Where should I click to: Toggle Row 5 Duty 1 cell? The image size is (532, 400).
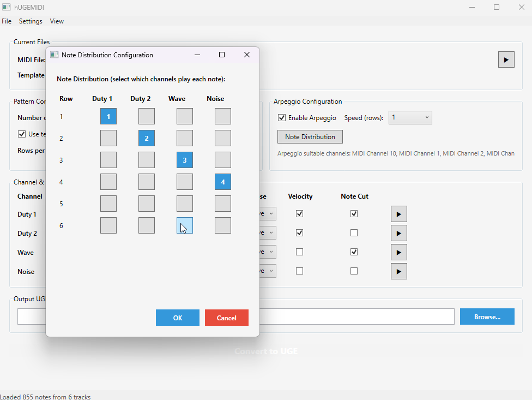(x=108, y=204)
